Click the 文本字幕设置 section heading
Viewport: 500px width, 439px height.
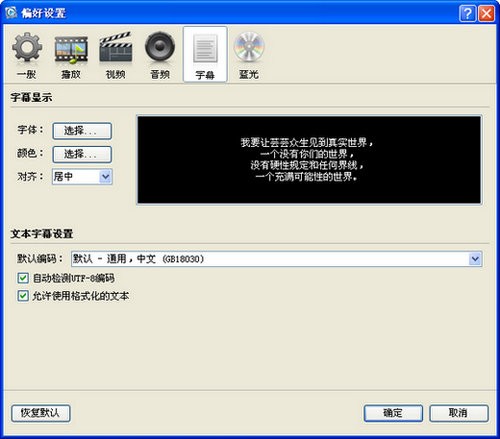pyautogui.click(x=42, y=234)
